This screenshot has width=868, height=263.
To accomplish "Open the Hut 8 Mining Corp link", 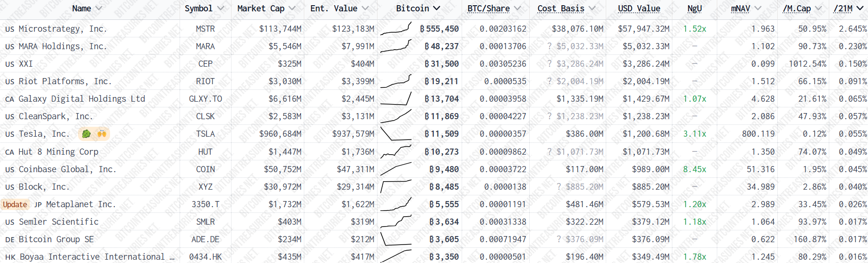I will click(x=58, y=151).
